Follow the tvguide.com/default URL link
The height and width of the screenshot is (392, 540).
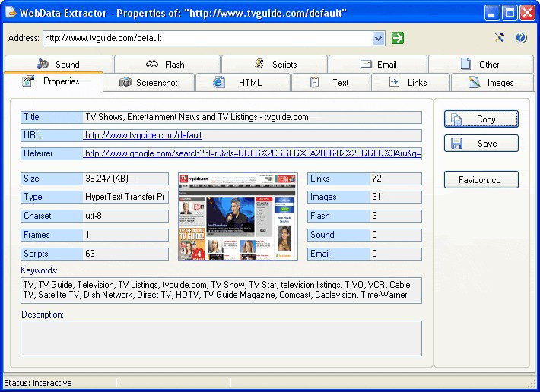[x=143, y=135]
